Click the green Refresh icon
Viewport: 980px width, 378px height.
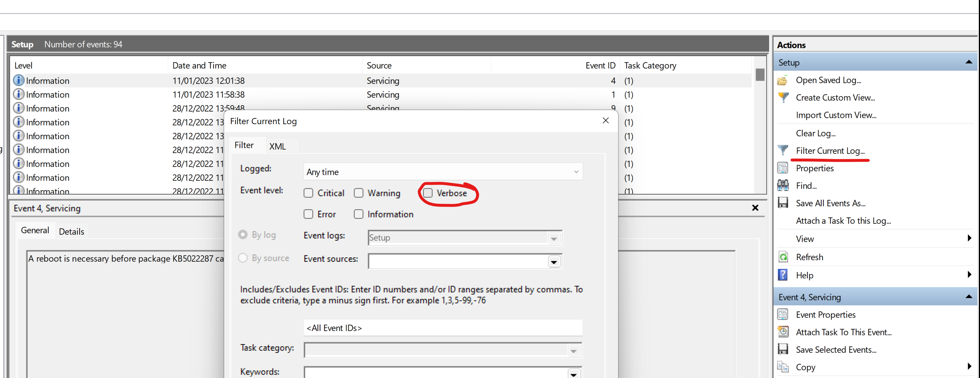coord(783,257)
